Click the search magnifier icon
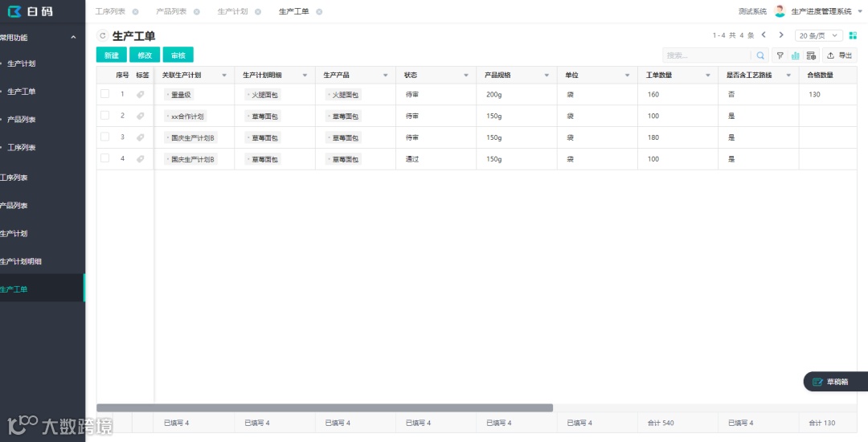This screenshot has width=868, height=442. [x=760, y=55]
